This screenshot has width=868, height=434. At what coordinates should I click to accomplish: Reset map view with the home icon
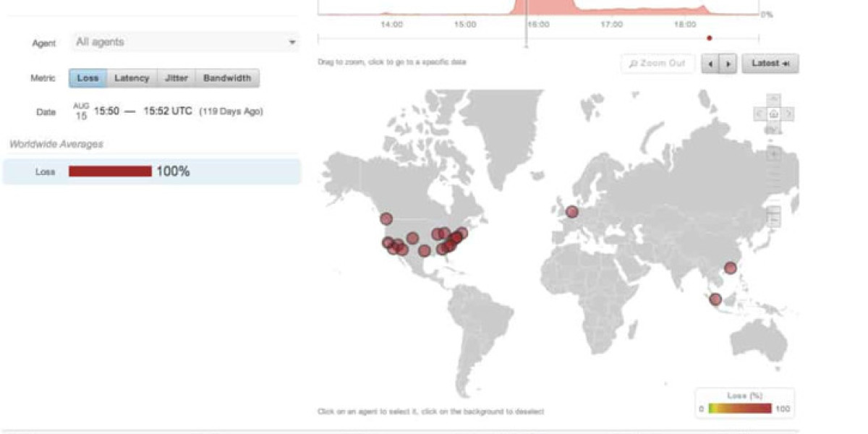773,114
